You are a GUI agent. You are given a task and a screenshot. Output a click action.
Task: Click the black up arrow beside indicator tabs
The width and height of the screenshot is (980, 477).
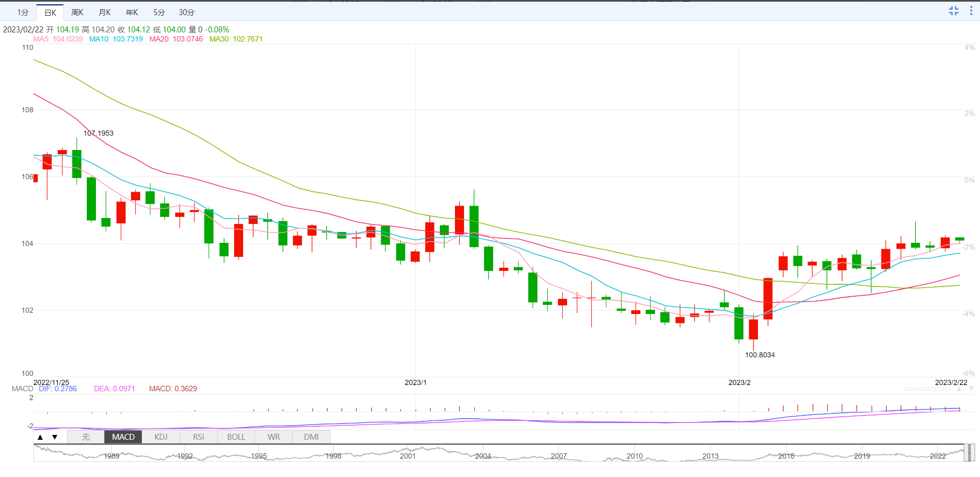[x=40, y=437]
